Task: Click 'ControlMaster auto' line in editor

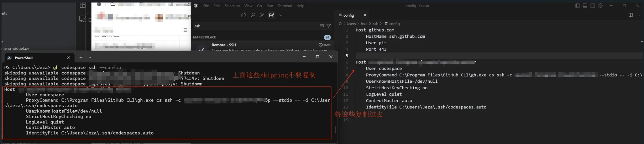Action: pyautogui.click(x=389, y=101)
